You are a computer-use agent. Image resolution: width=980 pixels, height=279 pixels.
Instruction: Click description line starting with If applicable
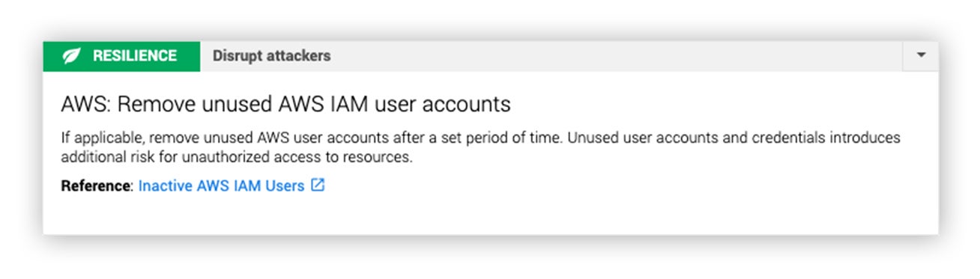[480, 138]
